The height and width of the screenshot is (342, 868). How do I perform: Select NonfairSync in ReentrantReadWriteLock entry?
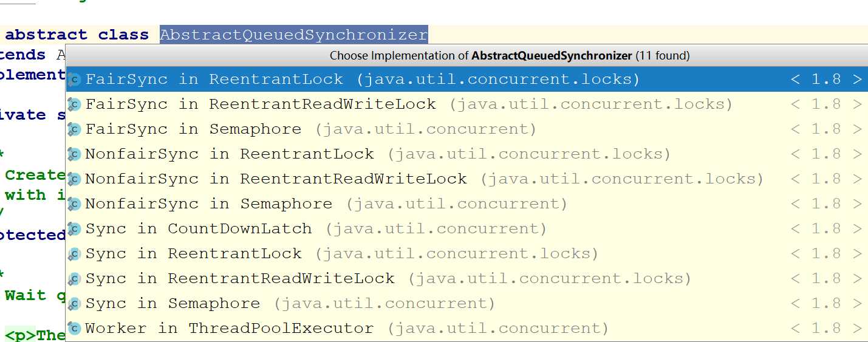tap(467, 179)
